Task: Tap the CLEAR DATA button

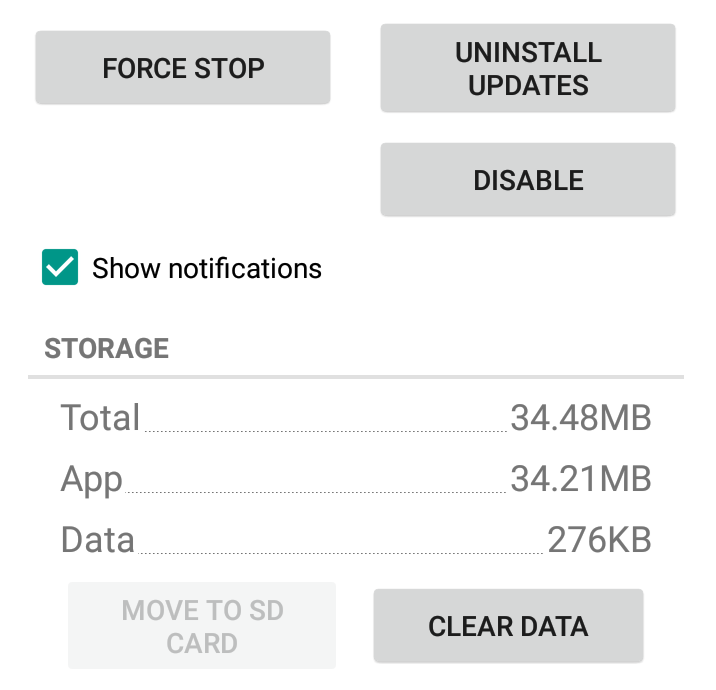Action: pyautogui.click(x=508, y=627)
